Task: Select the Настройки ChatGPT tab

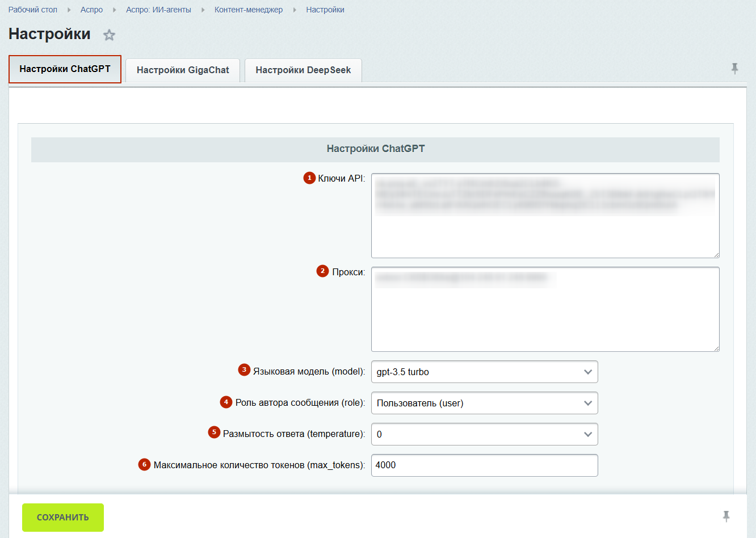Action: [65, 69]
